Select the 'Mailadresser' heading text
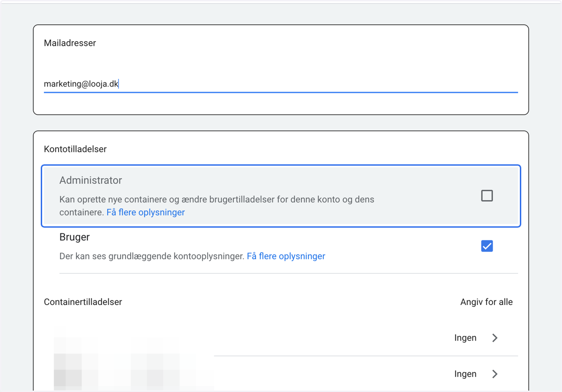Image resolution: width=562 pixels, height=392 pixels. pos(70,43)
